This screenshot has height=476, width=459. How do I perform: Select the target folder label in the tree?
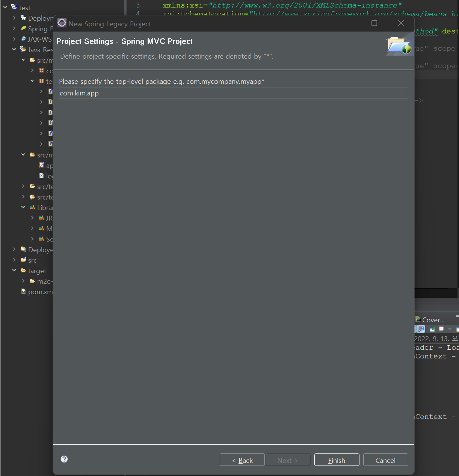pyautogui.click(x=37, y=270)
